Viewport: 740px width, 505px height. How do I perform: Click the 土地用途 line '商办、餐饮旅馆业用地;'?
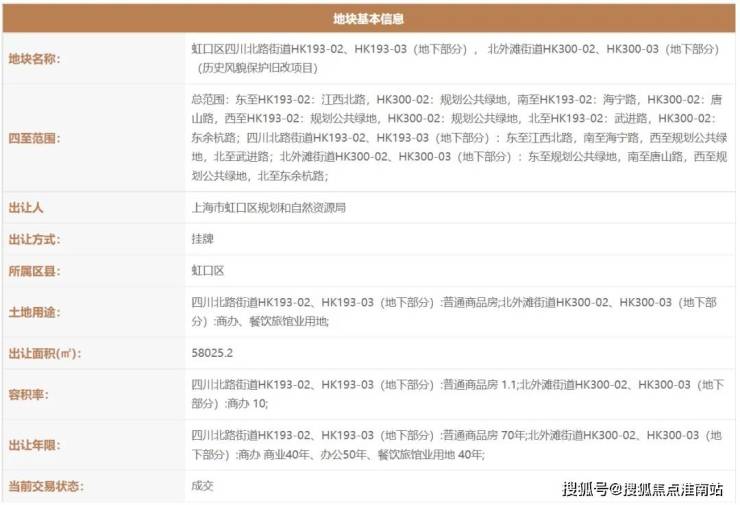260,321
